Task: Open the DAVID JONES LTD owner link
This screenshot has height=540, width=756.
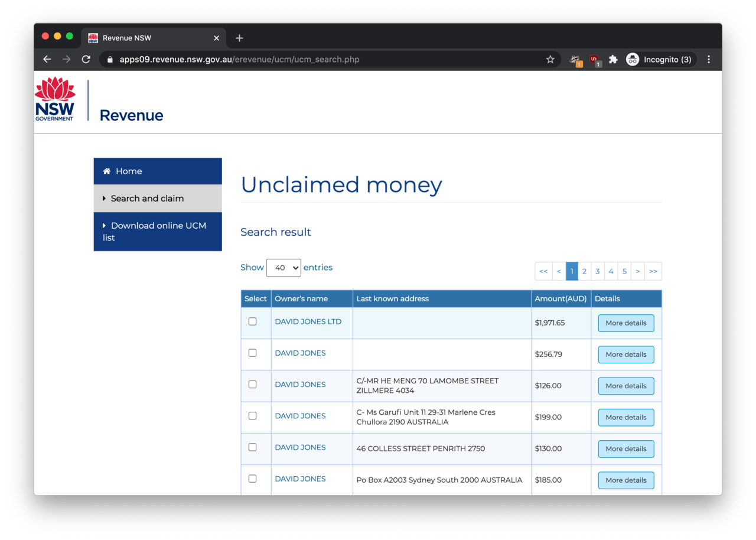Action: pyautogui.click(x=308, y=321)
